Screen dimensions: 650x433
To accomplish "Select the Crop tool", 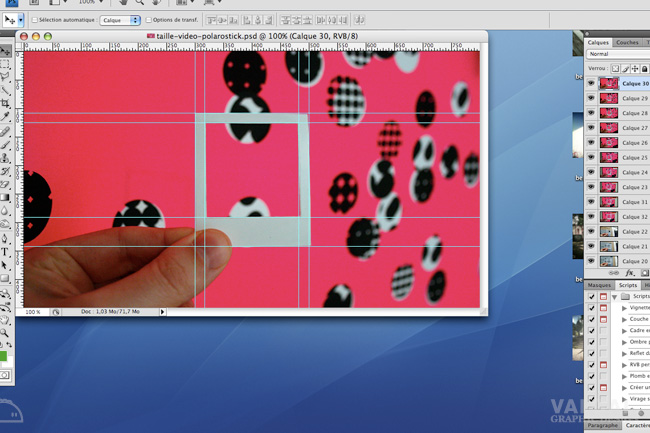I will (5, 104).
